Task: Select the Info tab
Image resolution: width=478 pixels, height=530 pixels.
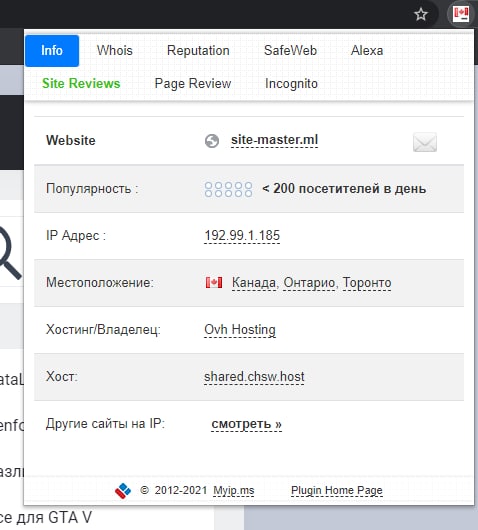Action: 52,51
